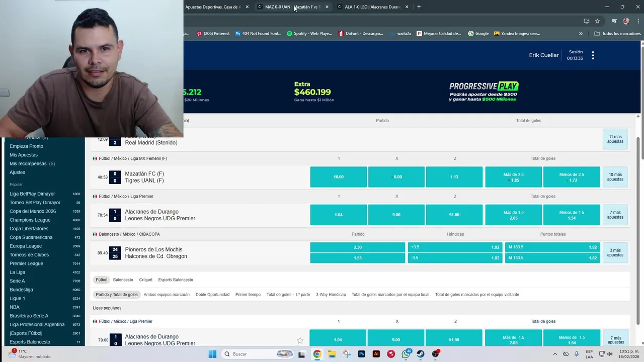The width and height of the screenshot is (644, 362).
Task: Open Google Chrome from the taskbar
Action: tap(317, 354)
